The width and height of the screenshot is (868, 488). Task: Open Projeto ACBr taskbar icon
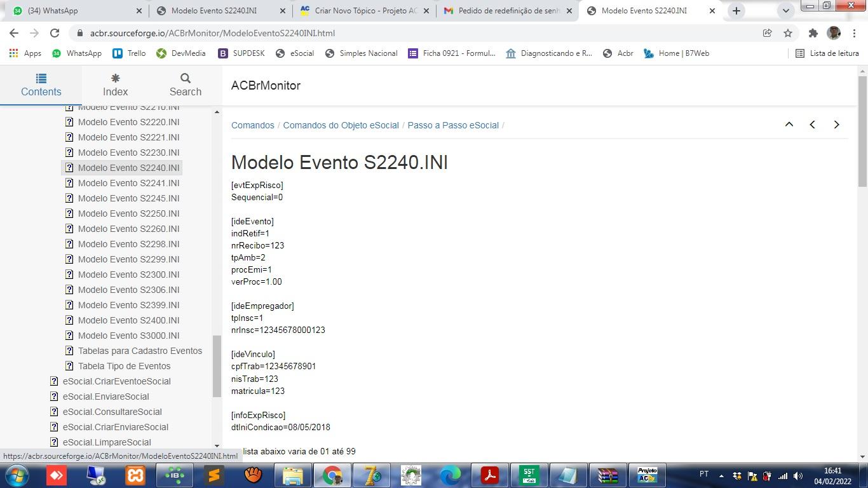[647, 475]
